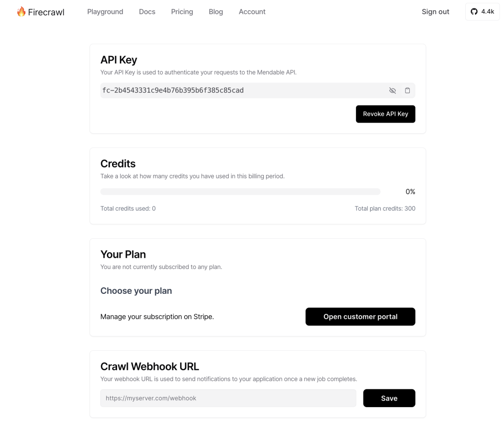Click Revoke API Key button
Image resolution: width=504 pixels, height=429 pixels.
pyautogui.click(x=385, y=114)
